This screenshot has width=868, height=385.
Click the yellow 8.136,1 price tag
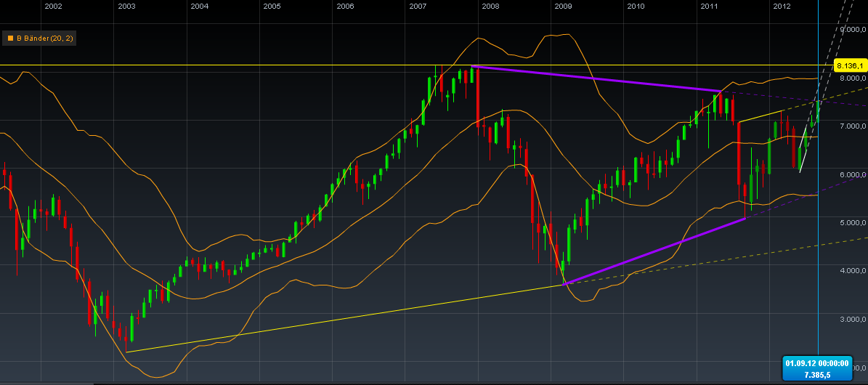[x=848, y=65]
